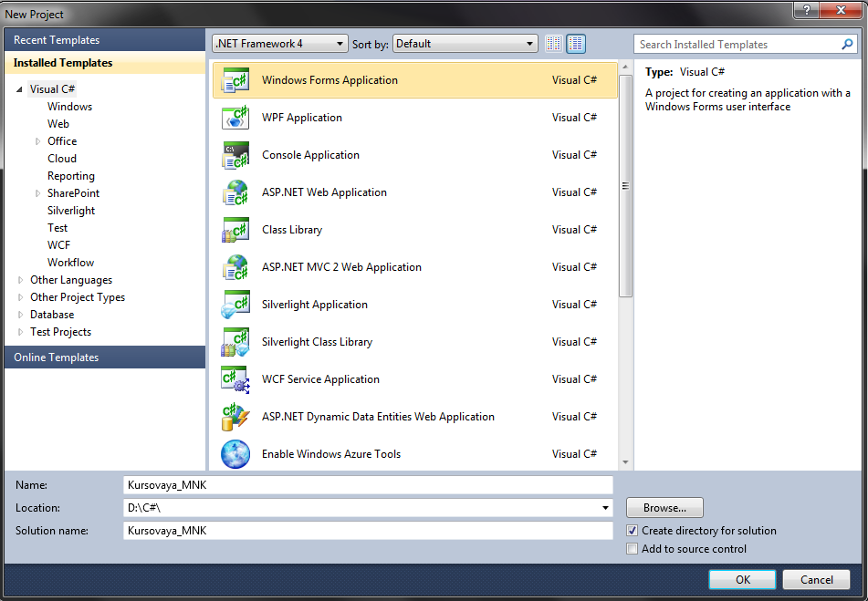Click the search magnifier icon

click(847, 45)
